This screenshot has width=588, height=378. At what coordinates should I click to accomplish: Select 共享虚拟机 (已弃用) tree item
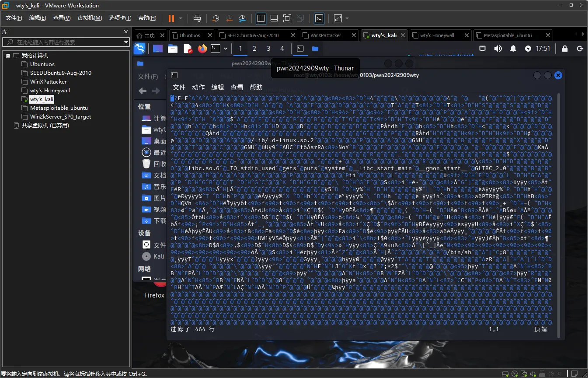click(x=45, y=126)
